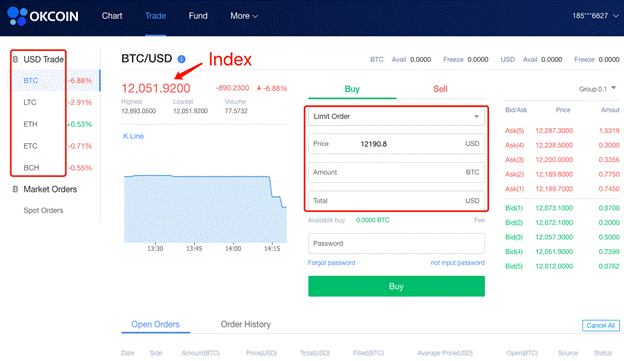This screenshot has width=624, height=361.
Task: Click the Date column header
Action: (x=128, y=353)
